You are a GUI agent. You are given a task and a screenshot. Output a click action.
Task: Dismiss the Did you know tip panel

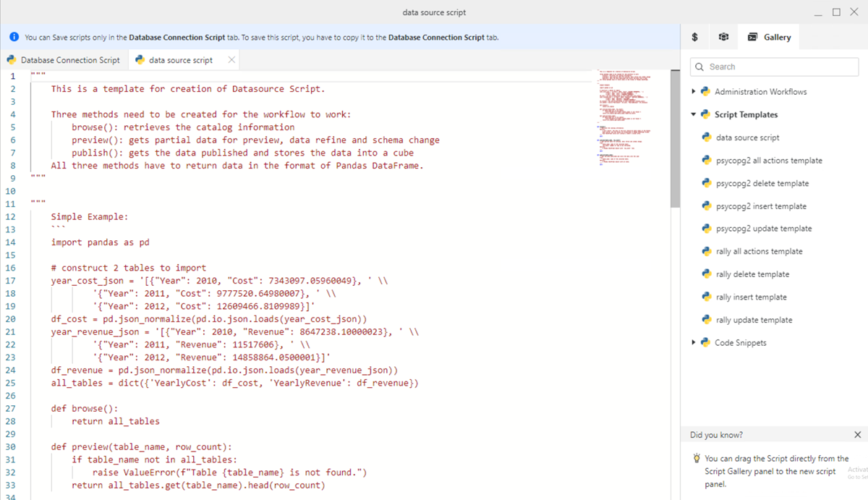857,435
